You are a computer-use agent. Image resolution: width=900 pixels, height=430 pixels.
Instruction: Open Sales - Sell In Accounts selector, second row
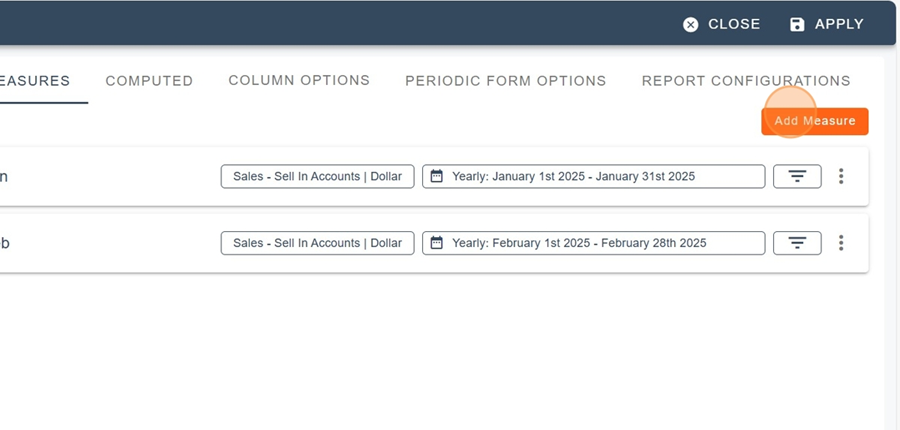tap(317, 243)
